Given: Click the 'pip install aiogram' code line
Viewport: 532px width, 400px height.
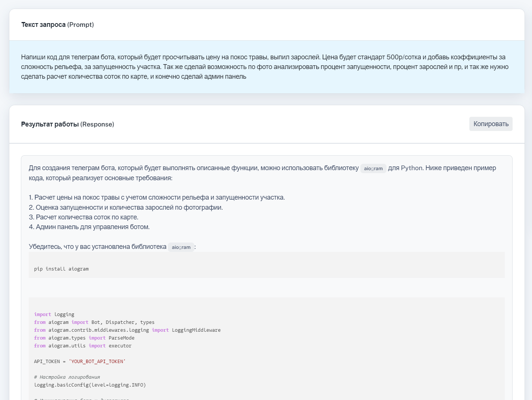Looking at the screenshot, I should click(x=61, y=269).
